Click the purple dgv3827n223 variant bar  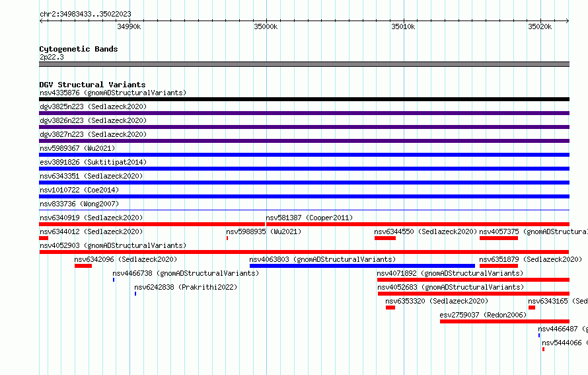point(304,141)
